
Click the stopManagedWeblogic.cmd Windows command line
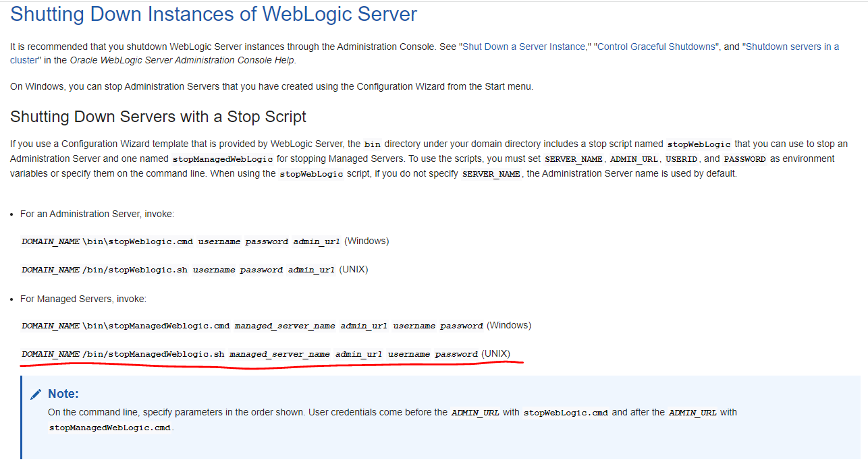coord(276,326)
